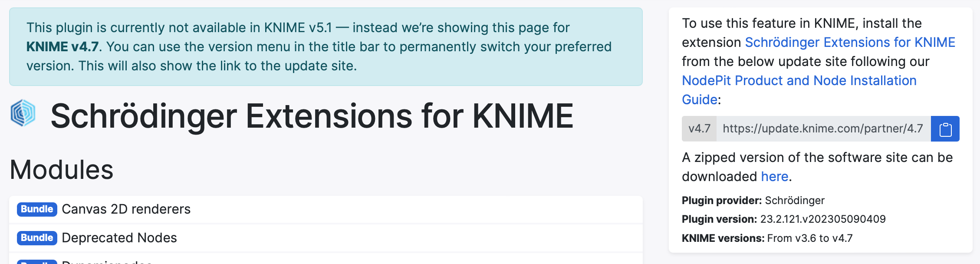
Task: Click the Schrödinger logo beside the page title
Action: point(23,113)
